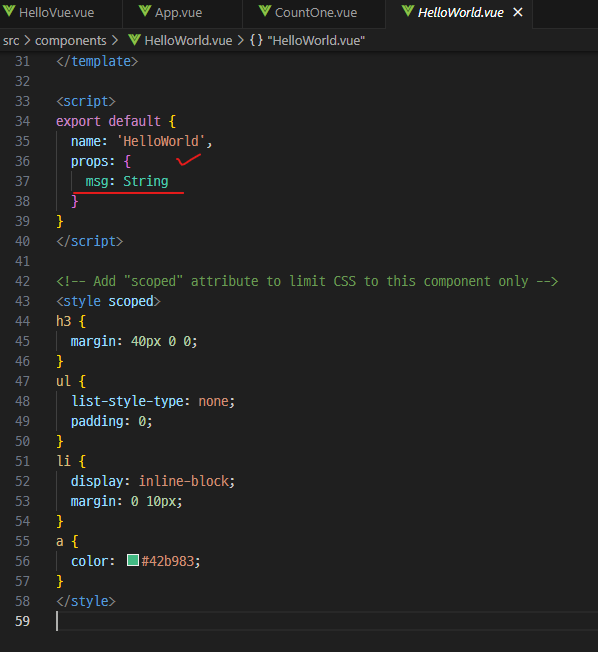The width and height of the screenshot is (598, 652).
Task: Click line number 31 in gutter
Action: click(x=22, y=62)
